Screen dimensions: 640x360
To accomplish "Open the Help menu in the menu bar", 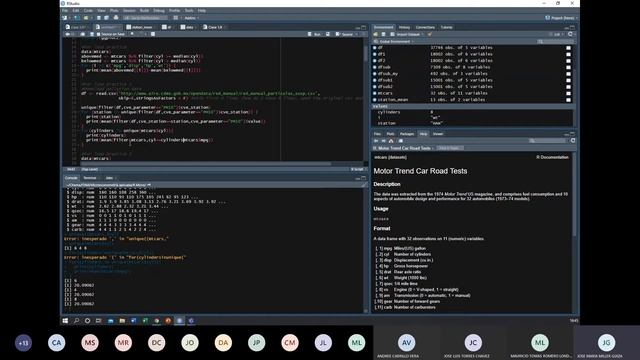I will [x=202, y=11].
